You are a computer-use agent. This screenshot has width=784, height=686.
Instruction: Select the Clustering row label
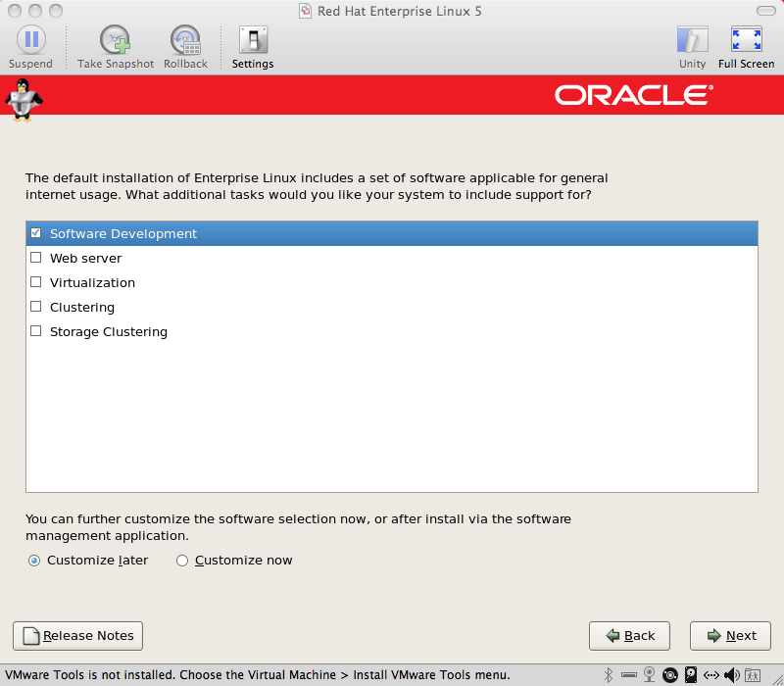[x=82, y=307]
